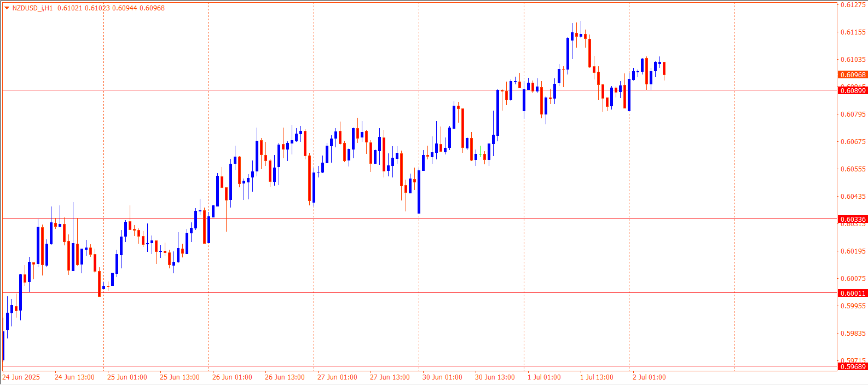Click the 0.60555 price scale label
Image resolution: width=868 pixels, height=385 pixels.
pyautogui.click(x=853, y=169)
